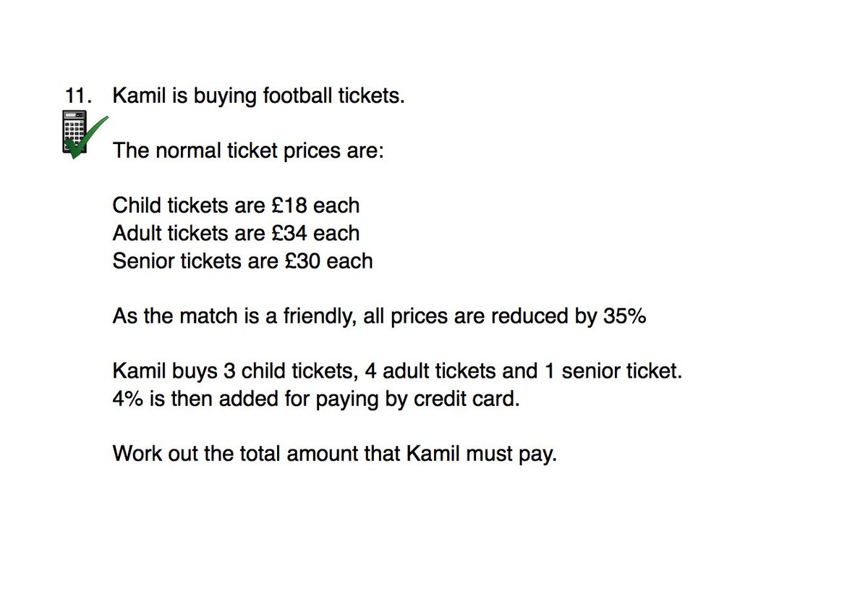Viewport: 868px width, 592px height.
Task: Click the green checkmark over the calculator
Action: (87, 138)
